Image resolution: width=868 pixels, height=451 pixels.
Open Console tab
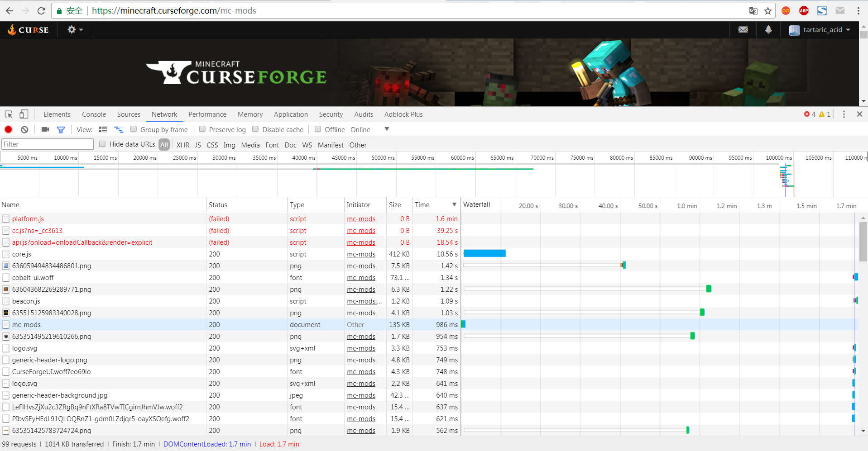[x=94, y=114]
